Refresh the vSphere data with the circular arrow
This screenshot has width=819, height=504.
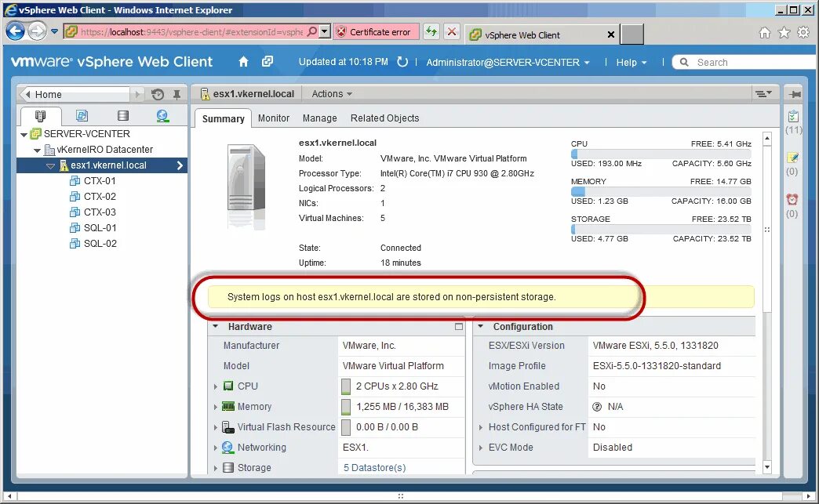coord(402,62)
